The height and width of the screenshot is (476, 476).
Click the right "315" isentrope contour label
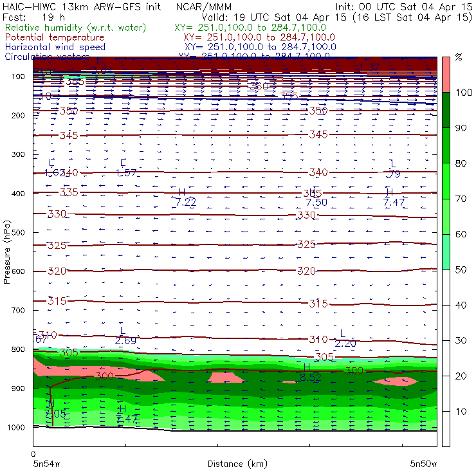coord(318,303)
